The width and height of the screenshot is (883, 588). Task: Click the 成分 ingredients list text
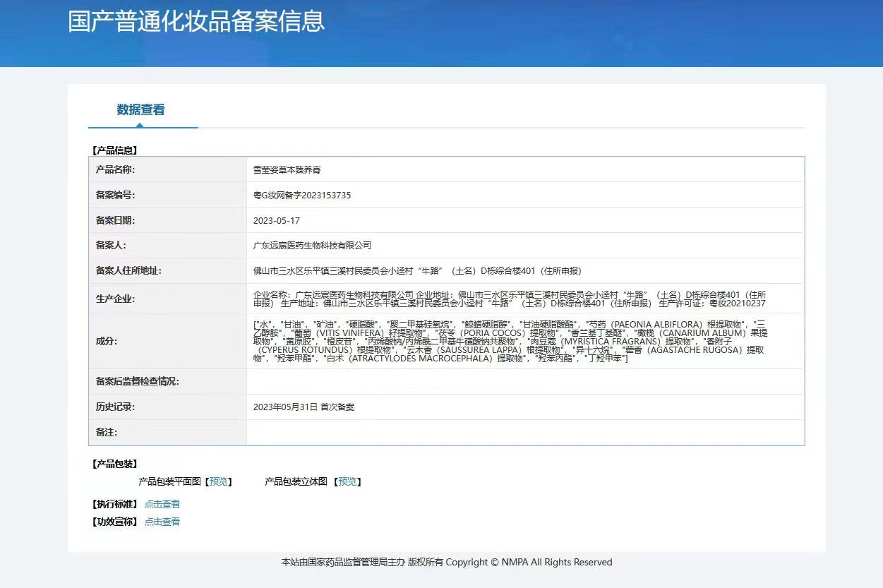509,341
